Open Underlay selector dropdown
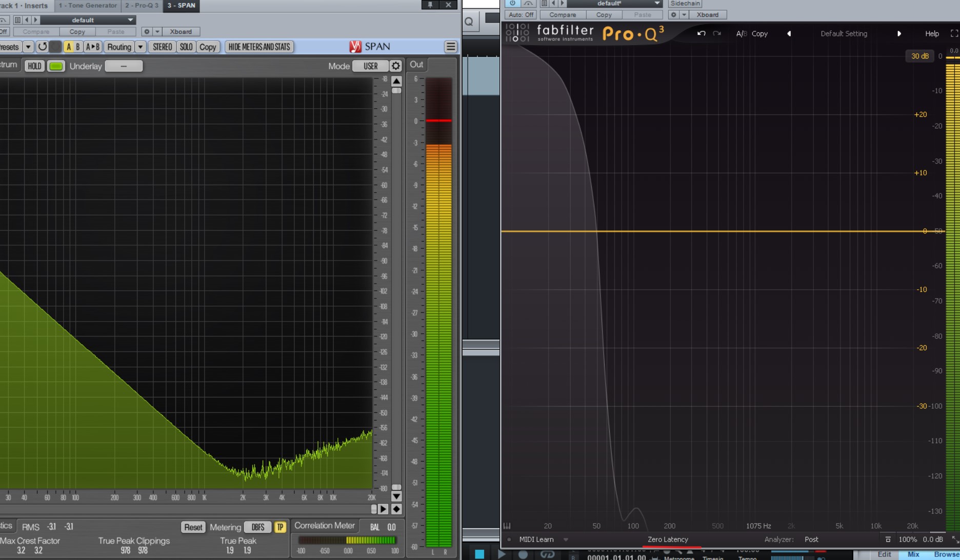 [x=124, y=66]
